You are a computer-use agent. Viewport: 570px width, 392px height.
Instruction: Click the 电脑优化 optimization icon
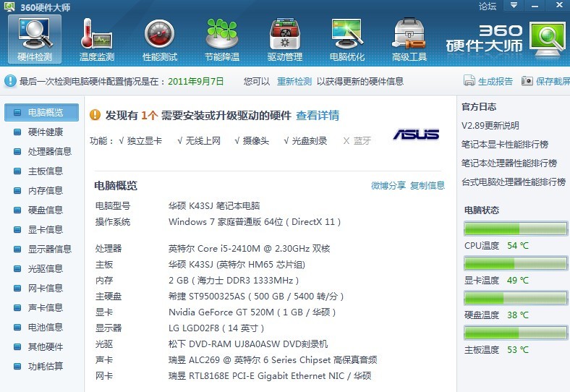point(347,38)
